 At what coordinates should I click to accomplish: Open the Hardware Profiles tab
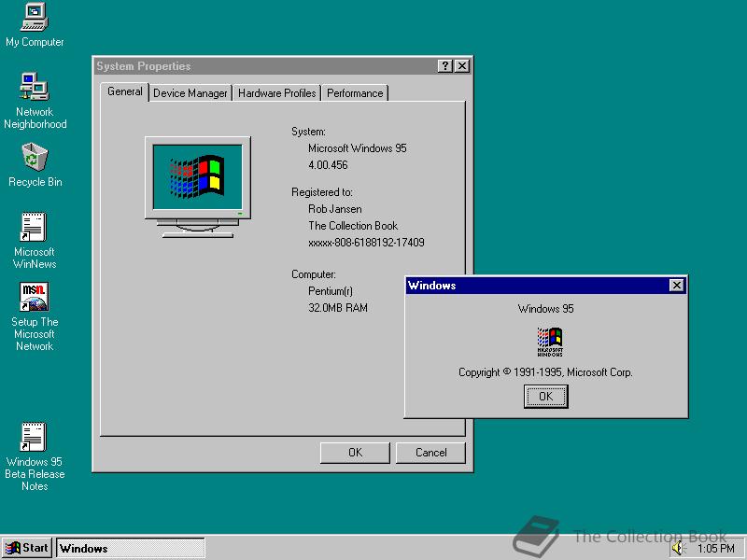click(x=276, y=92)
